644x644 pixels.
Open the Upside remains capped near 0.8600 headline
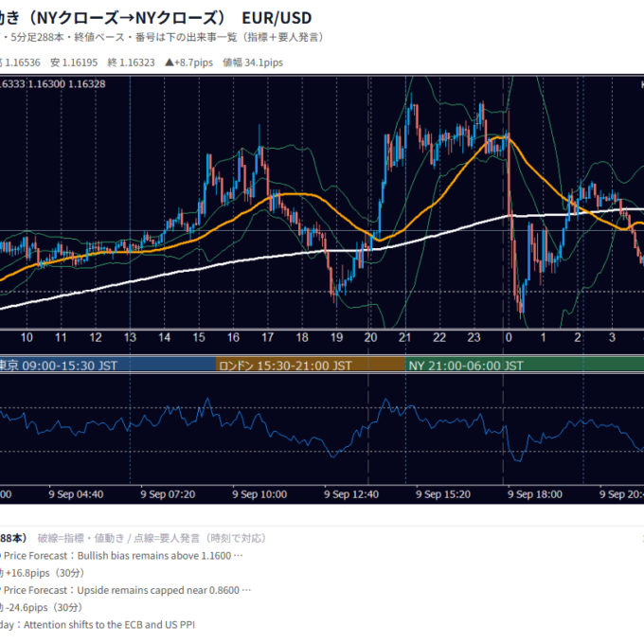[126, 590]
